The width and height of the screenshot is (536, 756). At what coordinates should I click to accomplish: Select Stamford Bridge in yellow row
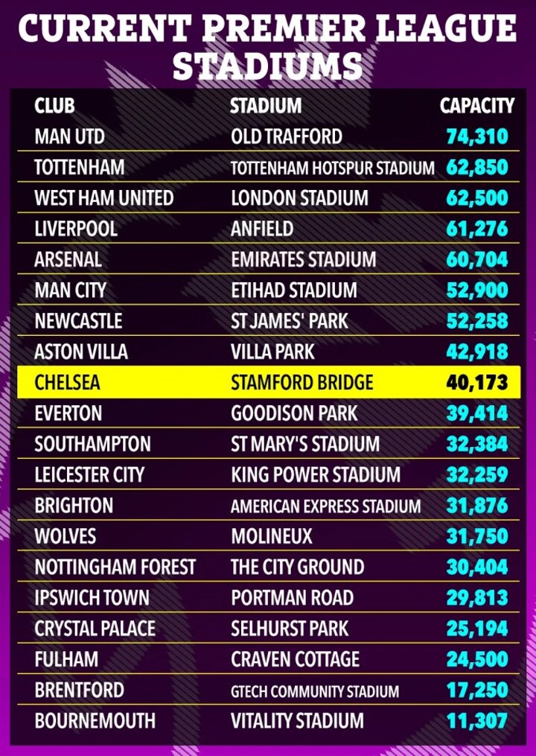(x=301, y=383)
